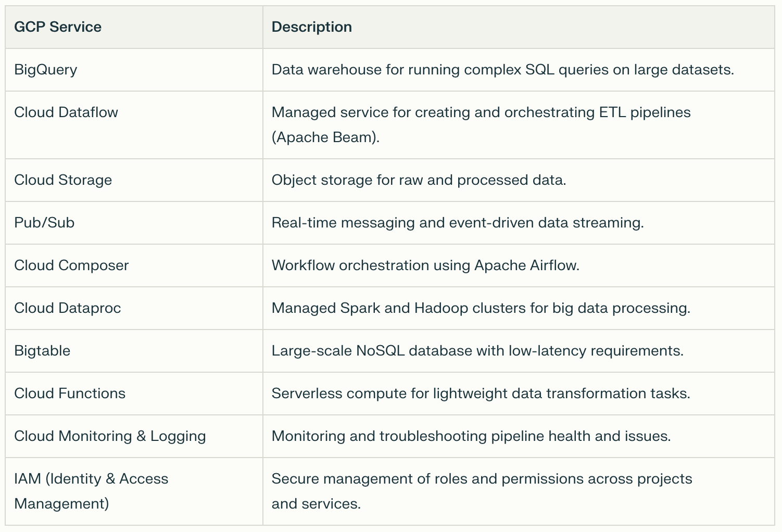Select the 'Pub/Sub' cell
This screenshot has height=532, width=782.
click(134, 223)
